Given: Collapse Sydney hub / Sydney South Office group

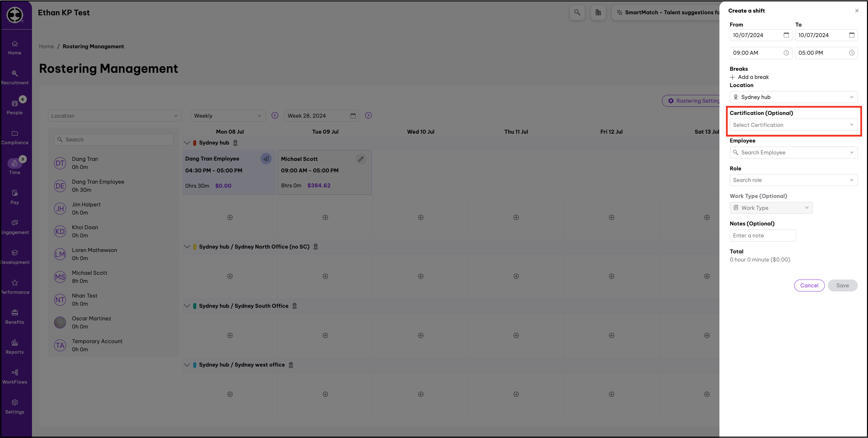Looking at the screenshot, I should [x=187, y=306].
